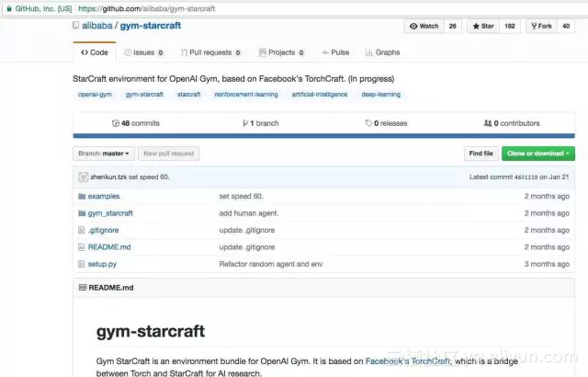588x377 pixels.
Task: Select the openai-gym topic tag
Action: tap(95, 95)
